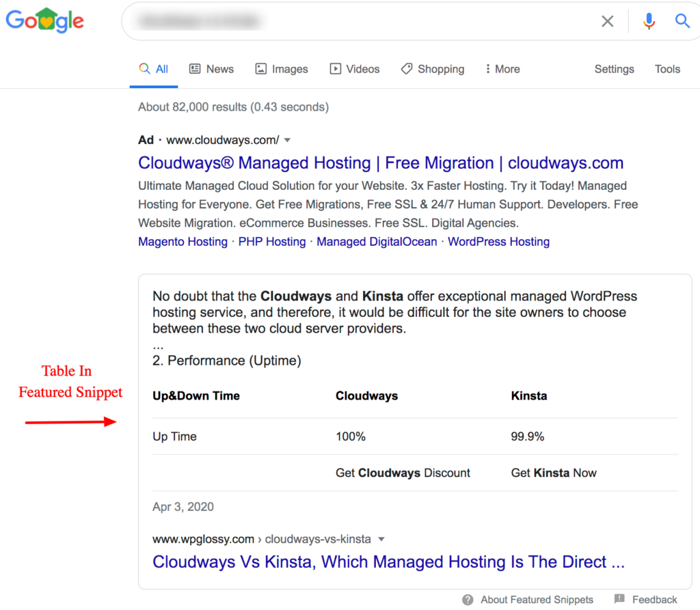This screenshot has width=700, height=610.
Task: Click the News tab newspaper icon
Action: click(195, 69)
